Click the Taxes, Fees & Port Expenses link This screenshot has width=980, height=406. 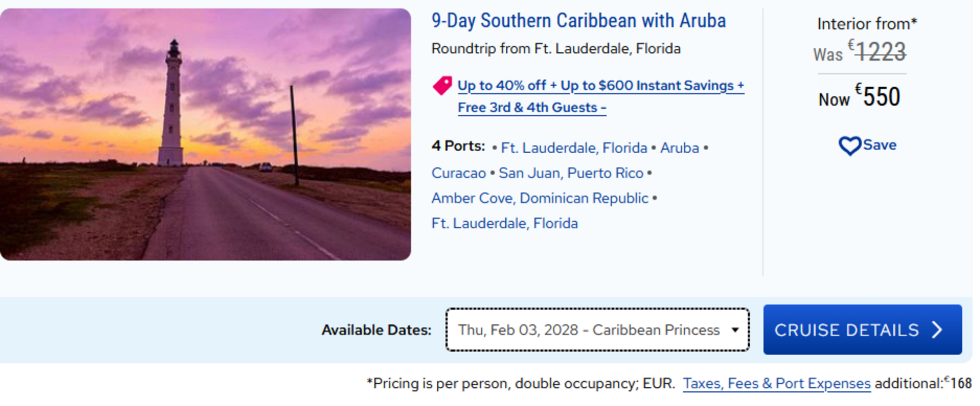click(x=776, y=384)
